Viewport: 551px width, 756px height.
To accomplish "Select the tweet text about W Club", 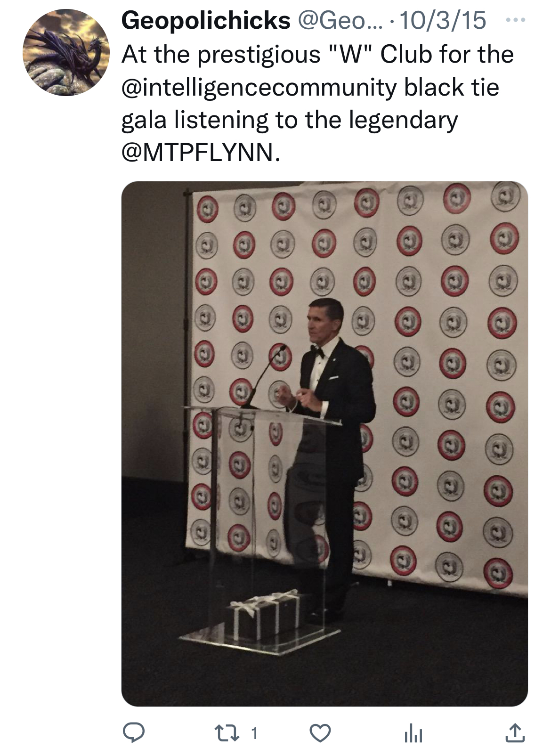I will [x=318, y=104].
